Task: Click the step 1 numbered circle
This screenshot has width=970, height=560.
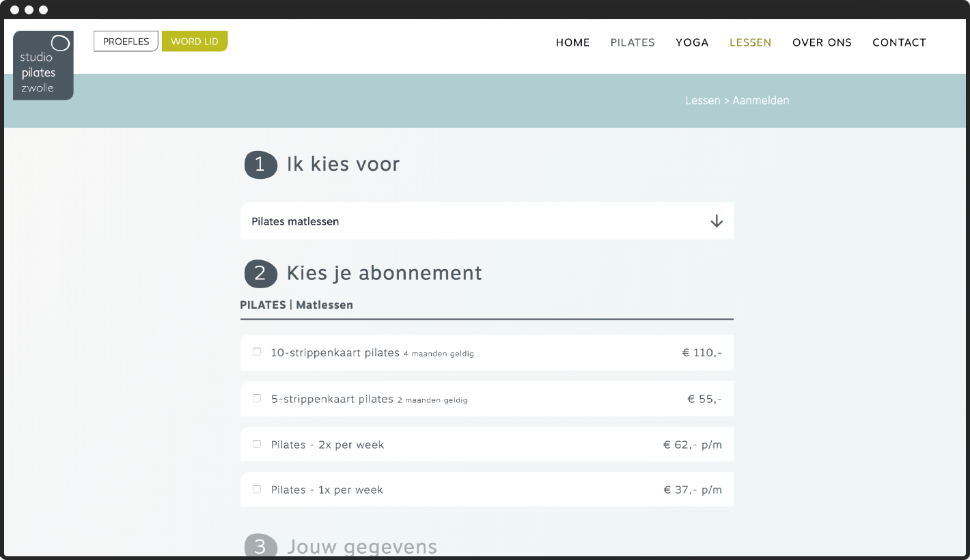Action: tap(260, 165)
